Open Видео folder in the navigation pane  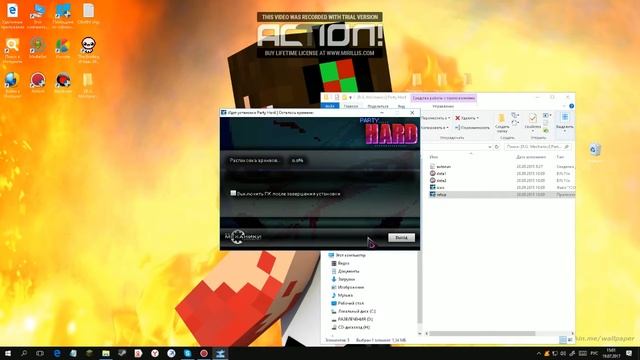[x=340, y=263]
